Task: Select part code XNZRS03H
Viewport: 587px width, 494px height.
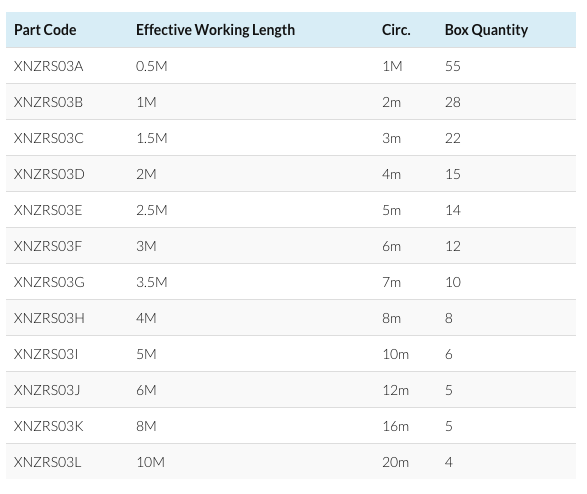Action: (x=49, y=318)
